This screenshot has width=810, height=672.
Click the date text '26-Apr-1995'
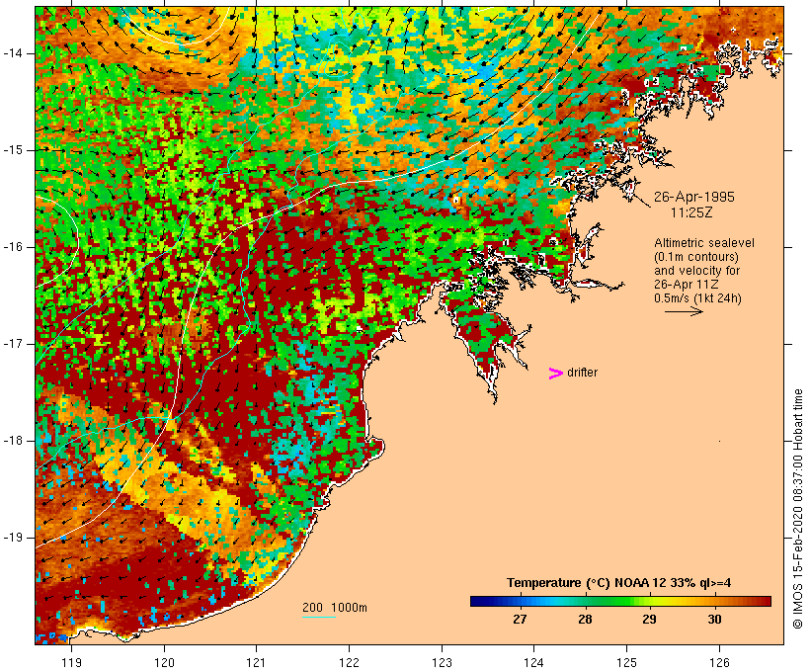pyautogui.click(x=693, y=197)
